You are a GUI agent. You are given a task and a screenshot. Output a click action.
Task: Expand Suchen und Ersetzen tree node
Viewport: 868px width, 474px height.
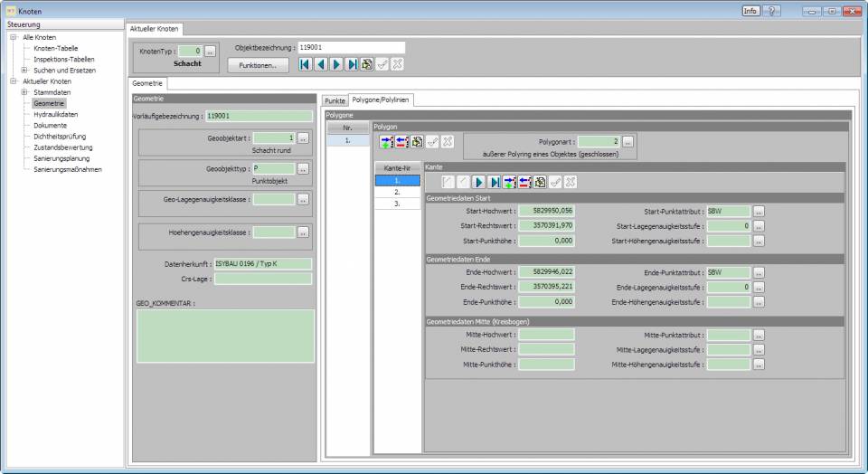24,71
